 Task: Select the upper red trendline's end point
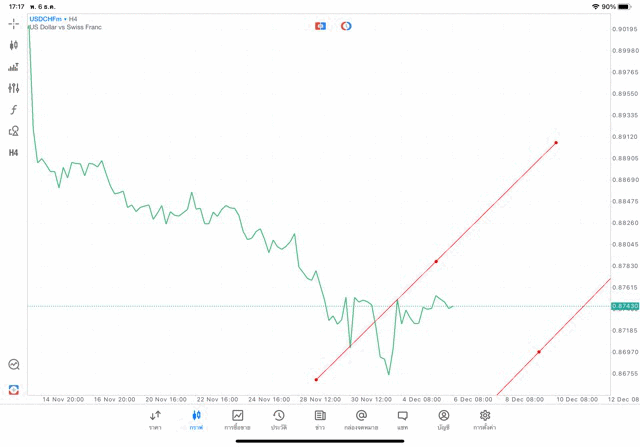(x=556, y=142)
